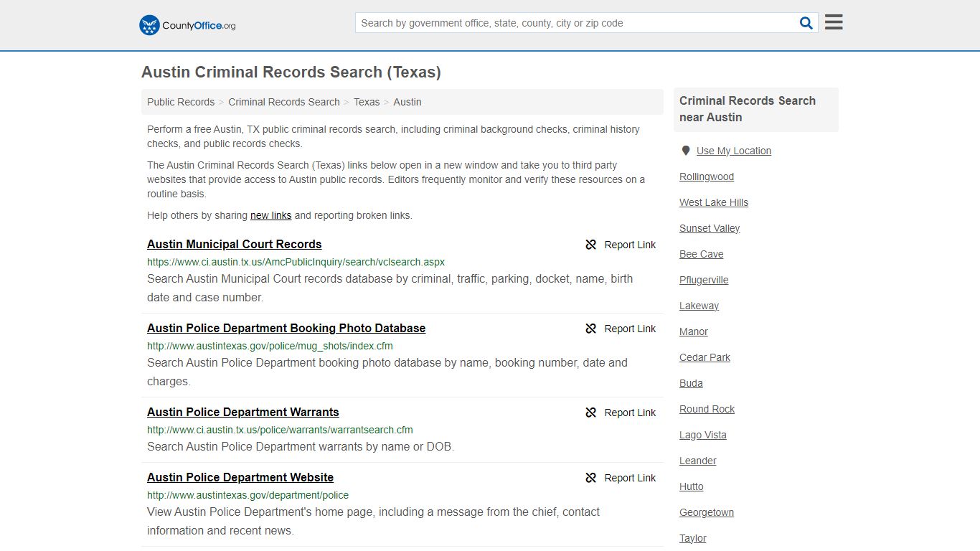This screenshot has height=551, width=980.
Task: Visit the vclsearch.aspx court records URL
Action: pos(296,262)
